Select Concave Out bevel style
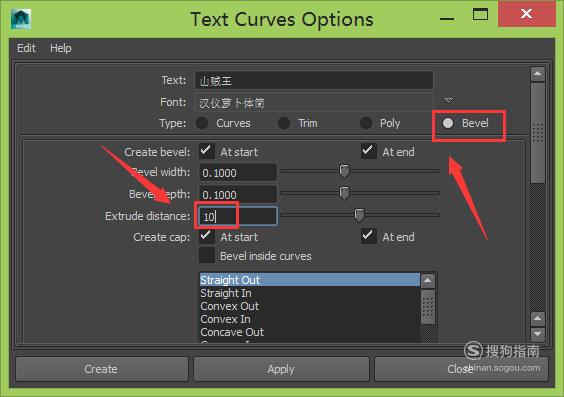Viewport: 564px width, 397px height. [x=310, y=332]
